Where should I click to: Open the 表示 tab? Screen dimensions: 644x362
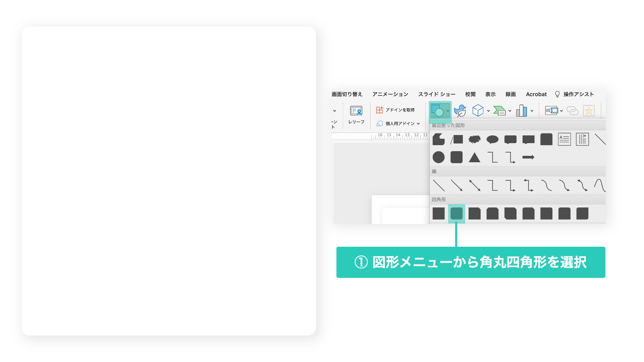pos(490,94)
